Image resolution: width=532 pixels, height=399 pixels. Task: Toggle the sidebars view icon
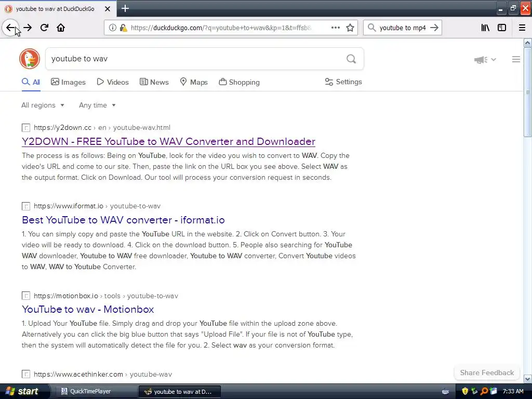502,28
